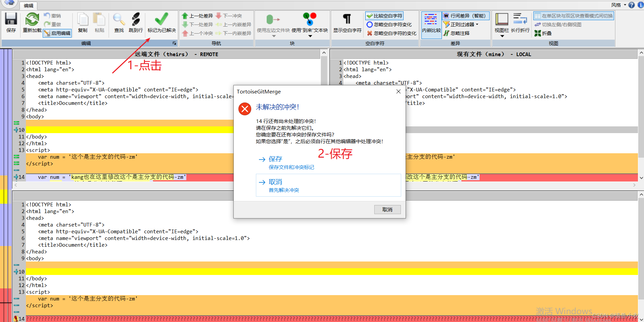
Task: Switch single/double pane view mode
Action: pos(574,16)
